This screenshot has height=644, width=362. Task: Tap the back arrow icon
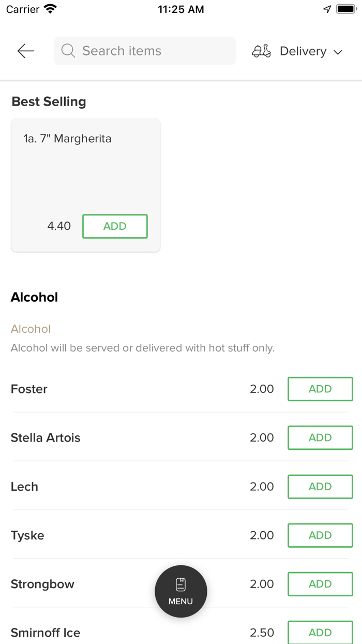tap(25, 51)
